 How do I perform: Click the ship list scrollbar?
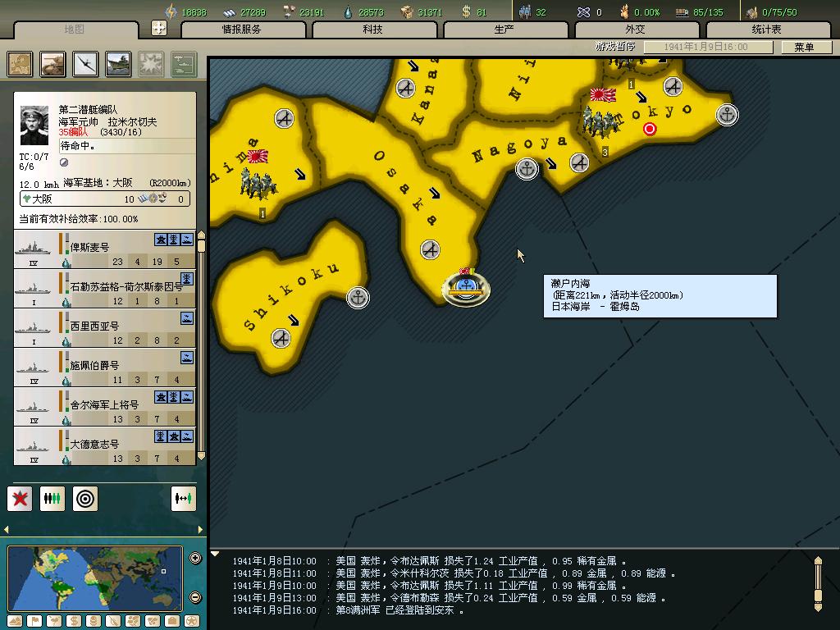click(200, 345)
